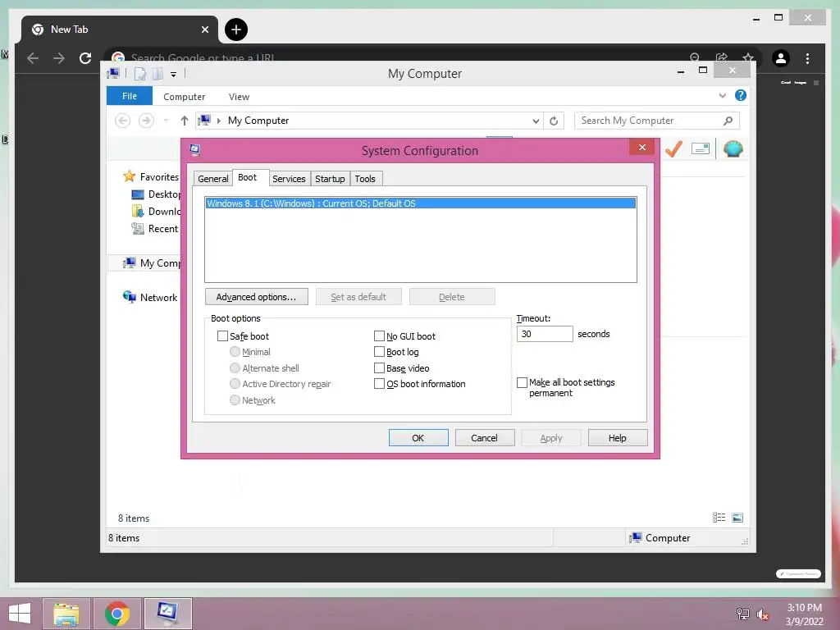Open the Startup tab
The image size is (840, 630).
coord(330,179)
